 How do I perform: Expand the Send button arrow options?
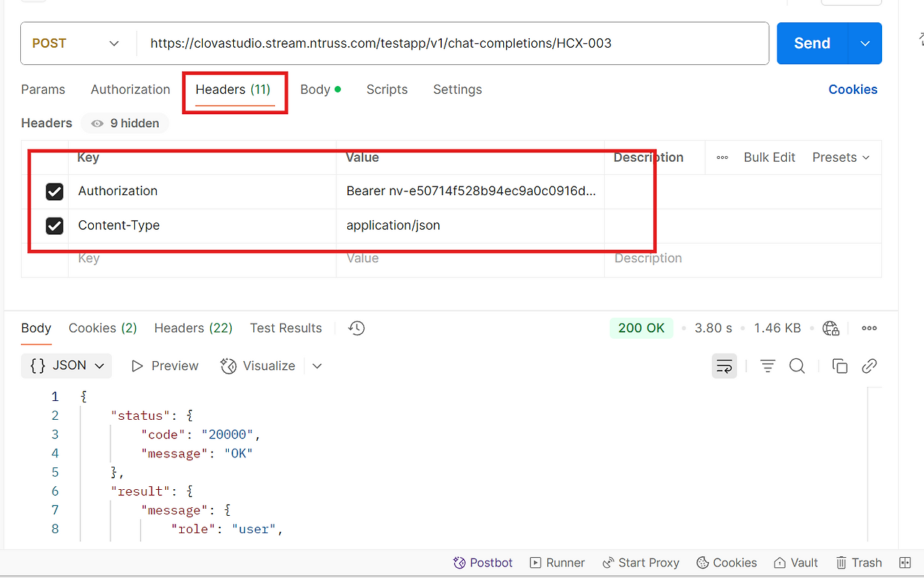[x=865, y=43]
